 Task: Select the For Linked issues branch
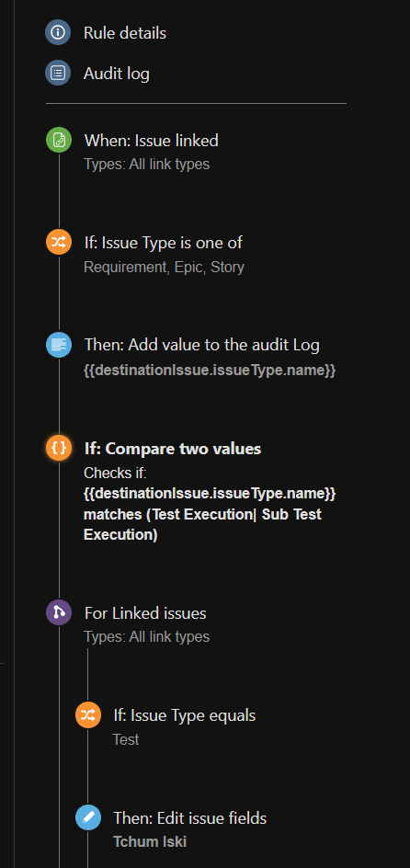pos(145,613)
